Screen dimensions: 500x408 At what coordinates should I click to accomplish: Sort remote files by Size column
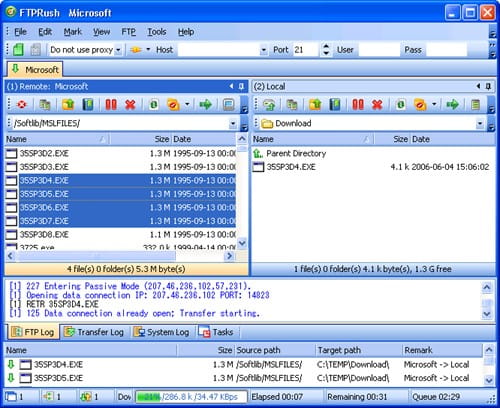(140, 139)
